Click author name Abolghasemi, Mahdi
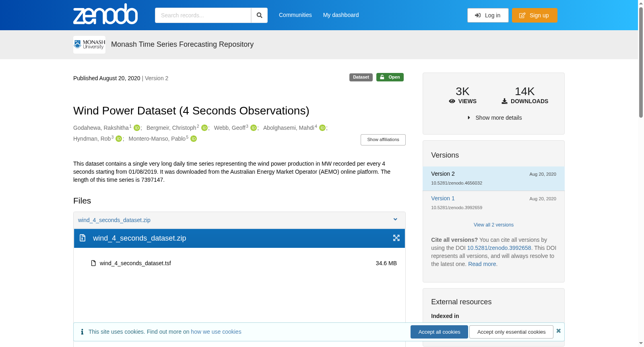The width and height of the screenshot is (644, 347). pyautogui.click(x=289, y=128)
